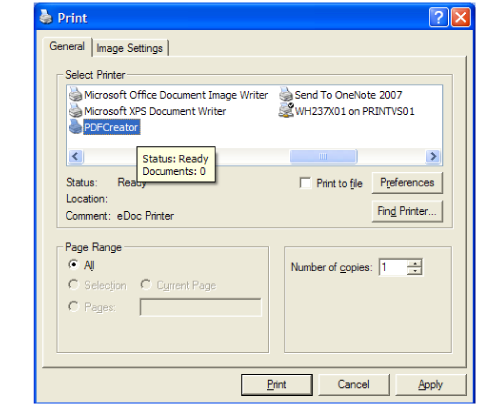Close the Print dialog
Viewport: 500px width, 404px height.
(461, 17)
